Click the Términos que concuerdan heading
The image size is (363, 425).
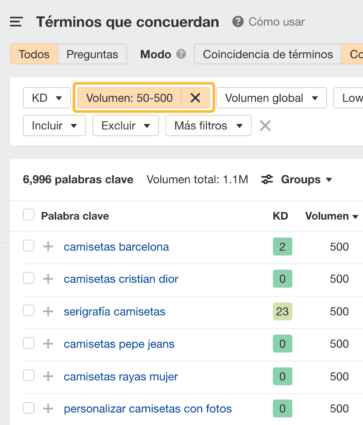tap(128, 22)
